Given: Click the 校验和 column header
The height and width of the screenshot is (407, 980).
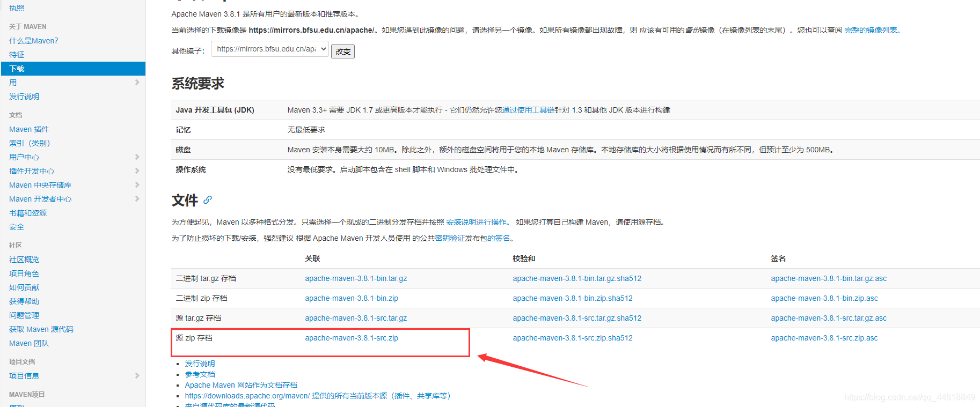Looking at the screenshot, I should [524, 258].
